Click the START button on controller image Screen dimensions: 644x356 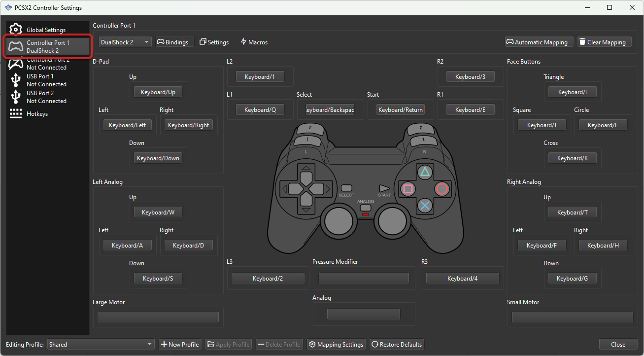coord(384,188)
